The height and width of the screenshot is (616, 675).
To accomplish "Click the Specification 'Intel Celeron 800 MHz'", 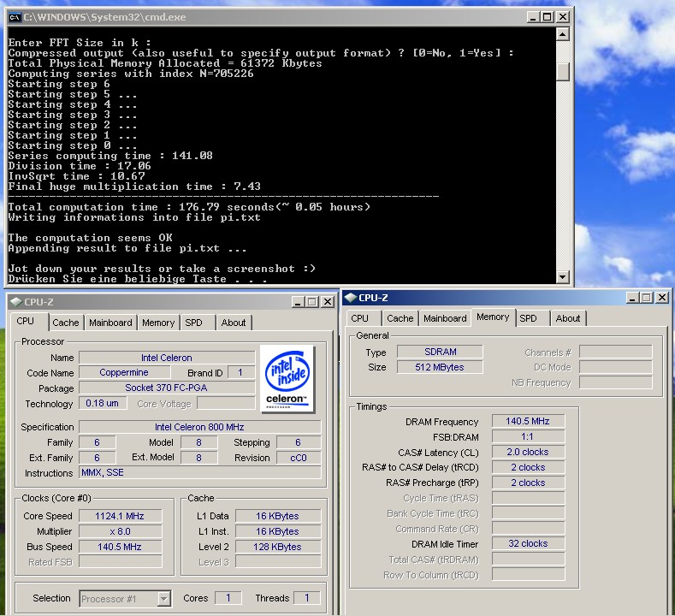I will click(199, 427).
